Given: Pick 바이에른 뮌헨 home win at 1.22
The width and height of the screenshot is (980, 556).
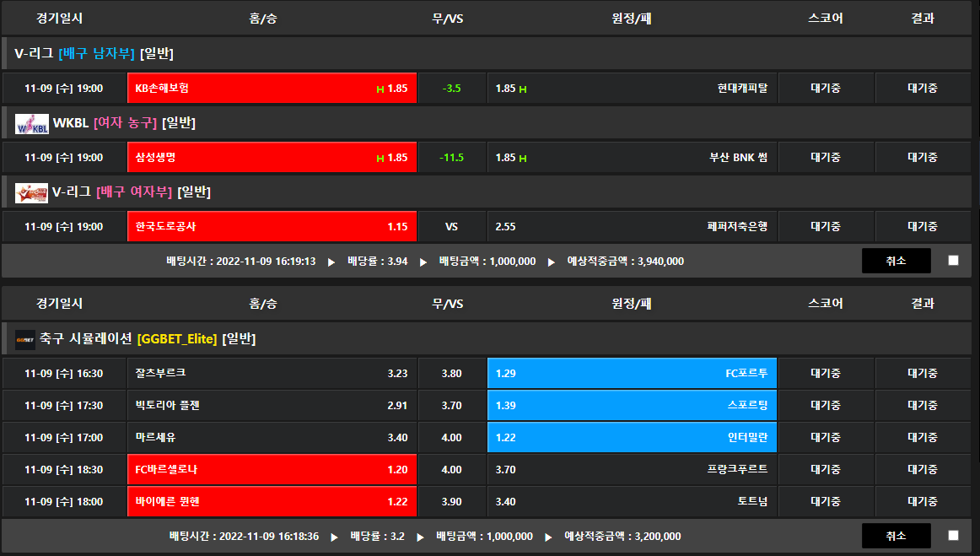Looking at the screenshot, I should point(272,502).
